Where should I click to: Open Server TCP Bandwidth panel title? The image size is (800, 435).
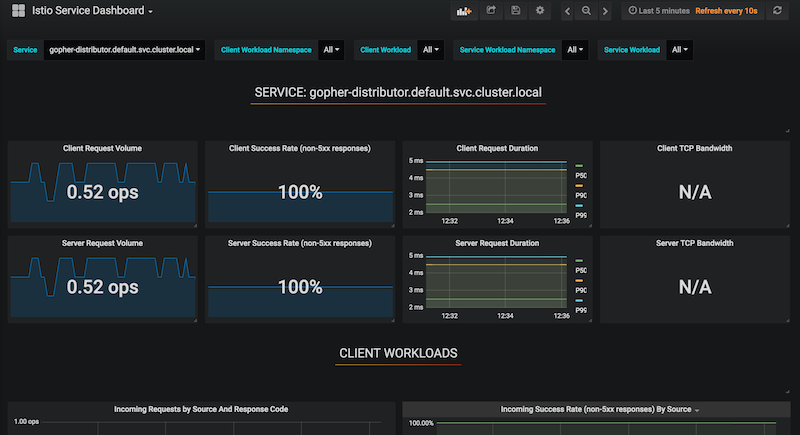pyautogui.click(x=694, y=243)
